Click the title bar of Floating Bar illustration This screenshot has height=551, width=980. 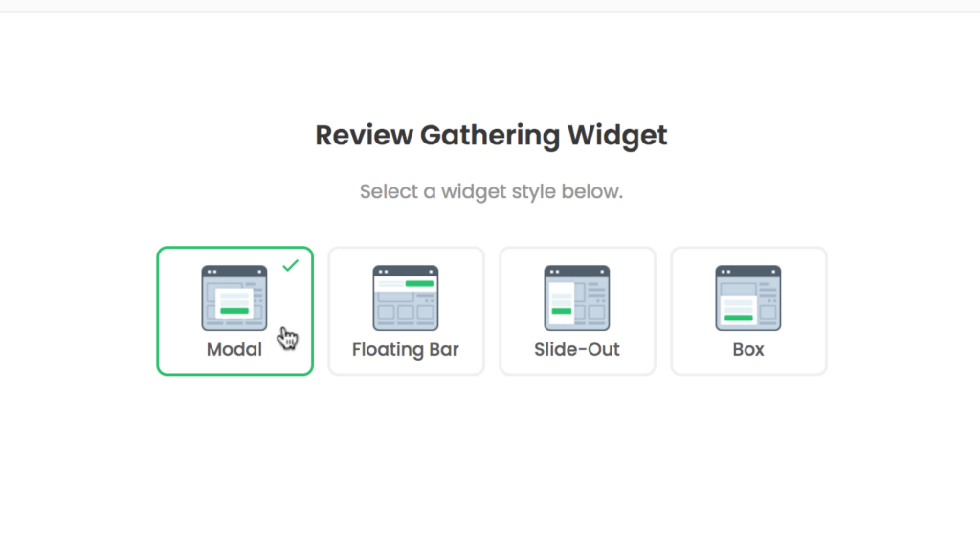click(x=406, y=271)
